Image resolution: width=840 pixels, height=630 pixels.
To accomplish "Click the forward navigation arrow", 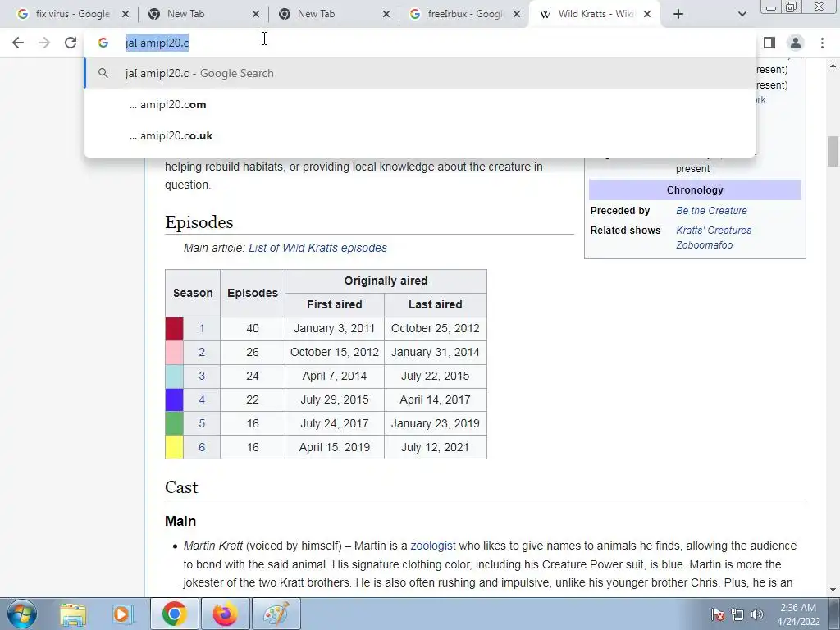I will [x=44, y=43].
